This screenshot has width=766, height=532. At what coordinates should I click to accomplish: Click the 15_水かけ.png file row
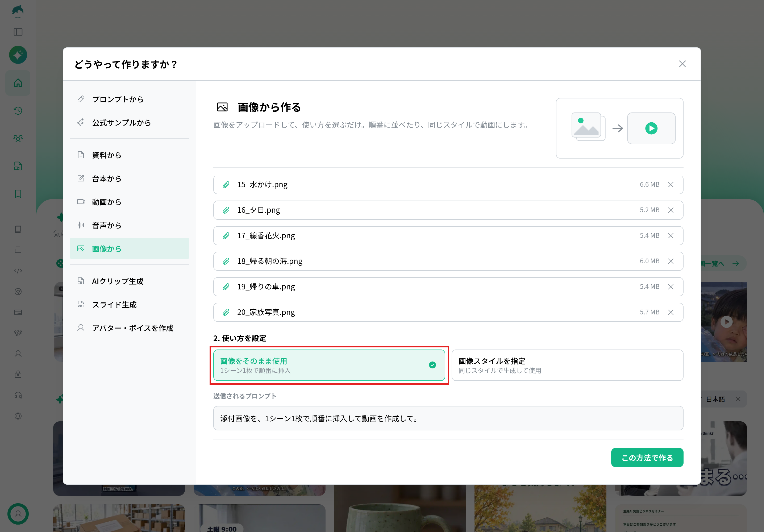(x=448, y=185)
